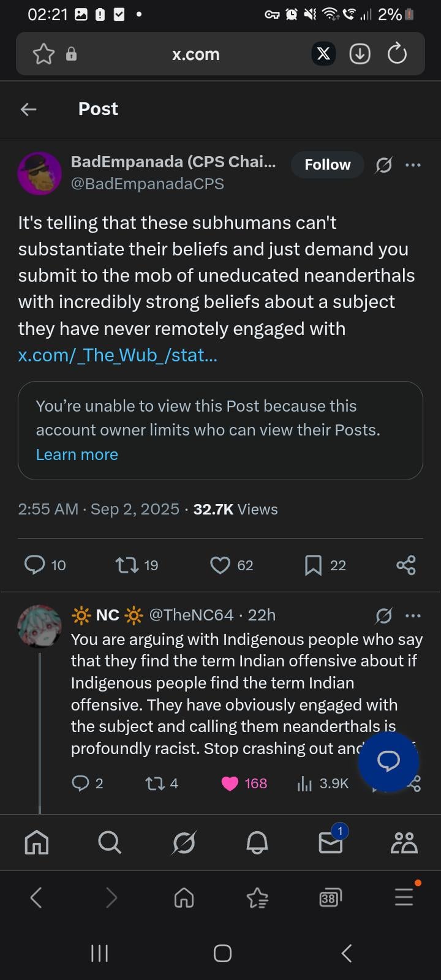This screenshot has width=441, height=980.
Task: Open the Learn more link
Action: 77,454
